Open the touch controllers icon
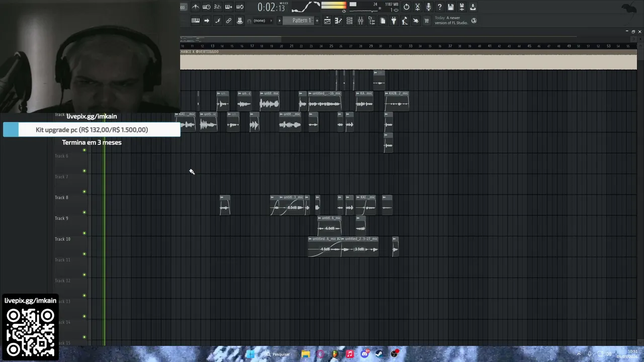 click(416, 21)
